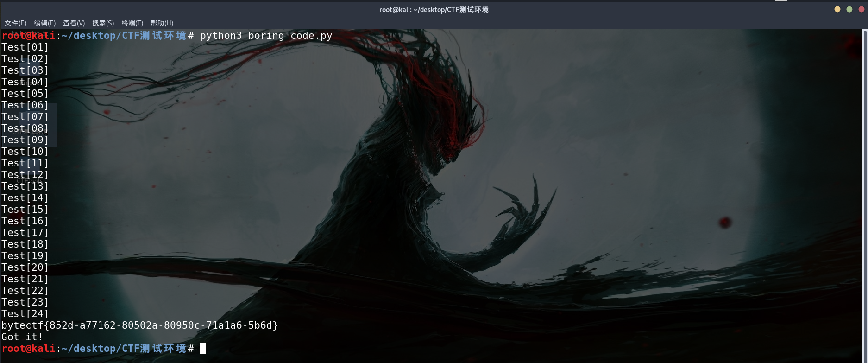This screenshot has height=363, width=868.
Task: Click the Test[01] output line
Action: coord(25,47)
